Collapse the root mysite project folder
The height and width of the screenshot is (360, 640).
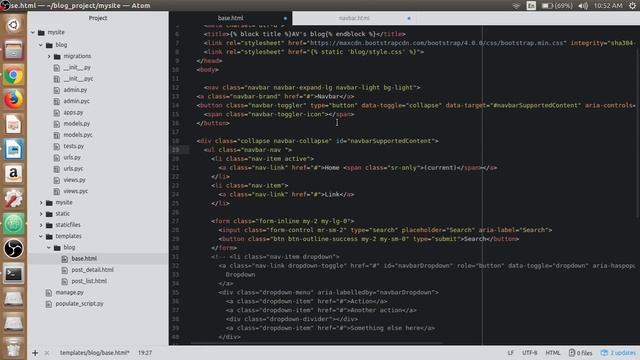point(33,32)
